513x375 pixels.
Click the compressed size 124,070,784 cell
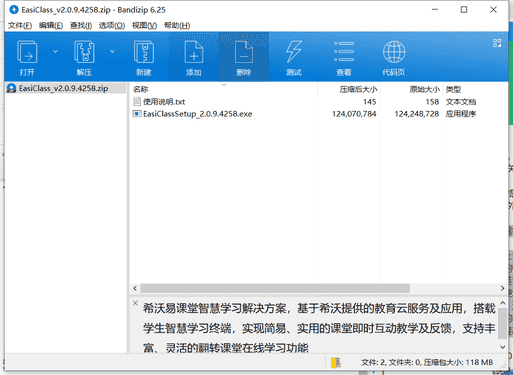pyautogui.click(x=354, y=114)
